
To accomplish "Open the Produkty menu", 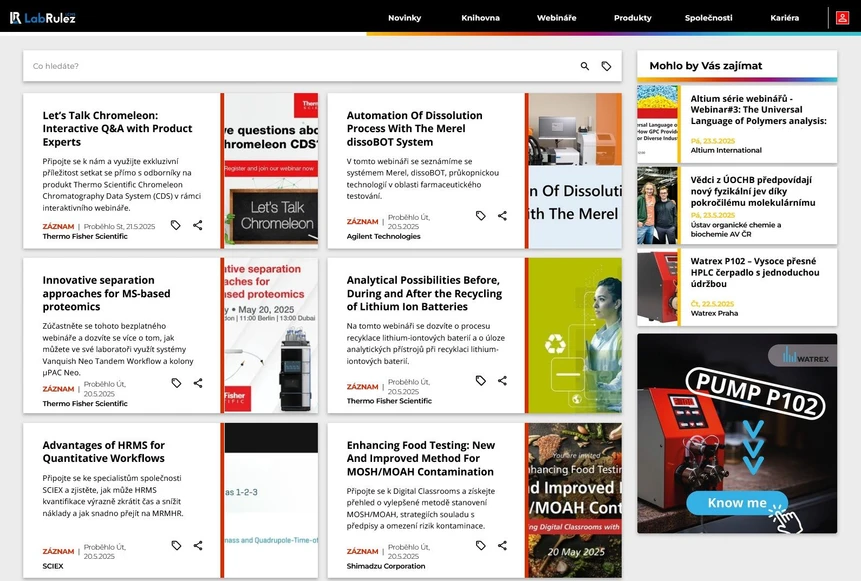I will tap(633, 18).
